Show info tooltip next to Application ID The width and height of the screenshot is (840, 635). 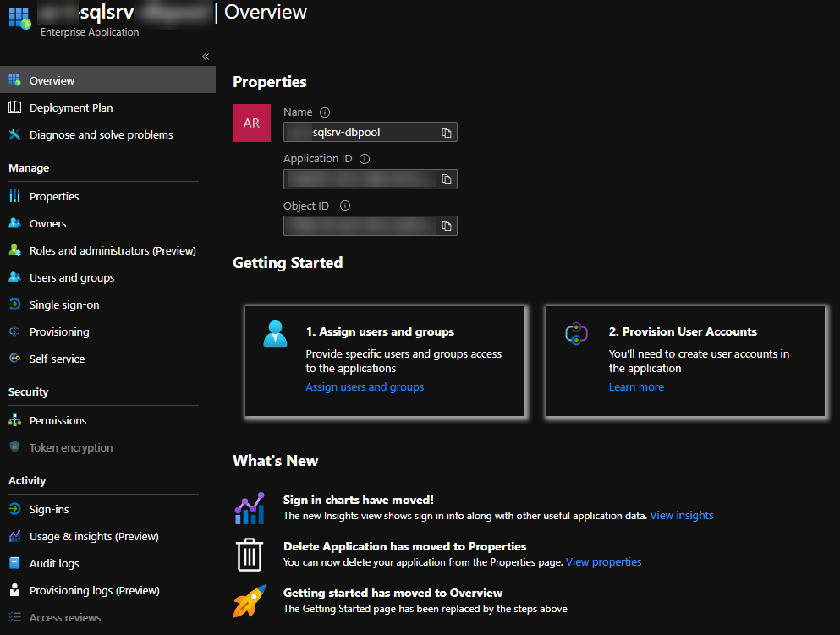(x=365, y=159)
